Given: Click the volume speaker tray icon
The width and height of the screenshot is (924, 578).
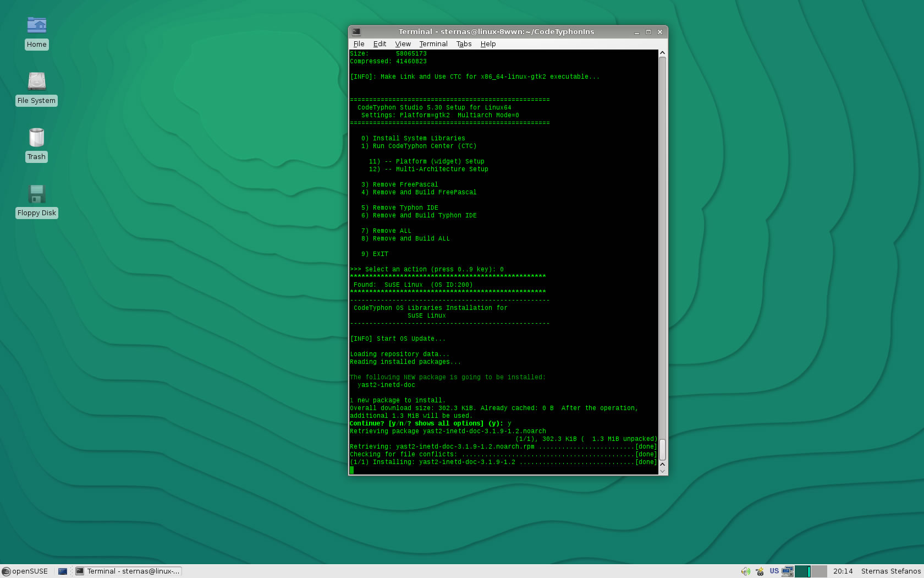Looking at the screenshot, I should [745, 571].
